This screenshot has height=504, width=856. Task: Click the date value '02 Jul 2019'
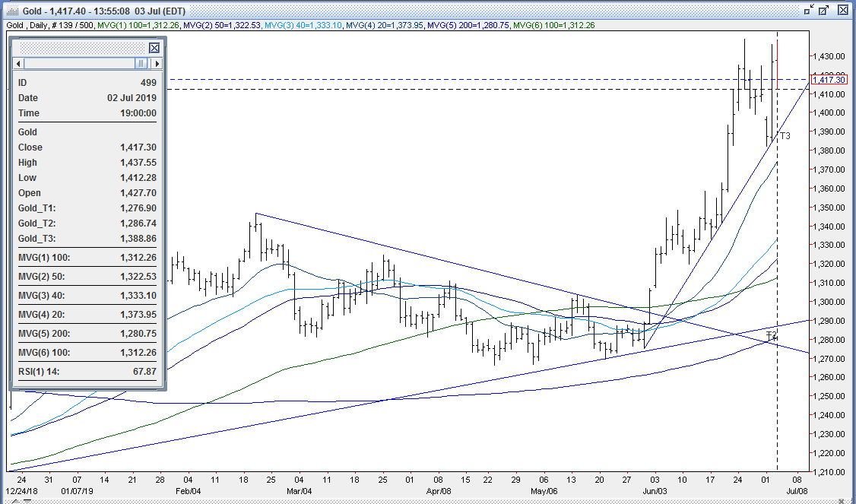pyautogui.click(x=132, y=98)
